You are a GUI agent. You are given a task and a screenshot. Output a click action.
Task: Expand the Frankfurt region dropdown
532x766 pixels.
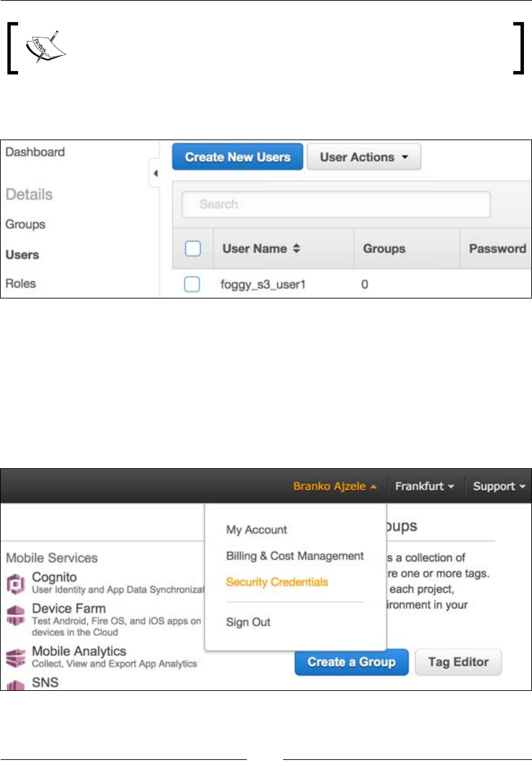(425, 486)
